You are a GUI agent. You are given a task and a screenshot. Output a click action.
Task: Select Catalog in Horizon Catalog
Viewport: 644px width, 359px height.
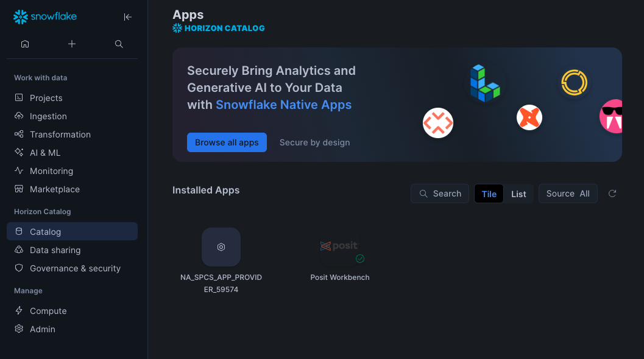72,231
